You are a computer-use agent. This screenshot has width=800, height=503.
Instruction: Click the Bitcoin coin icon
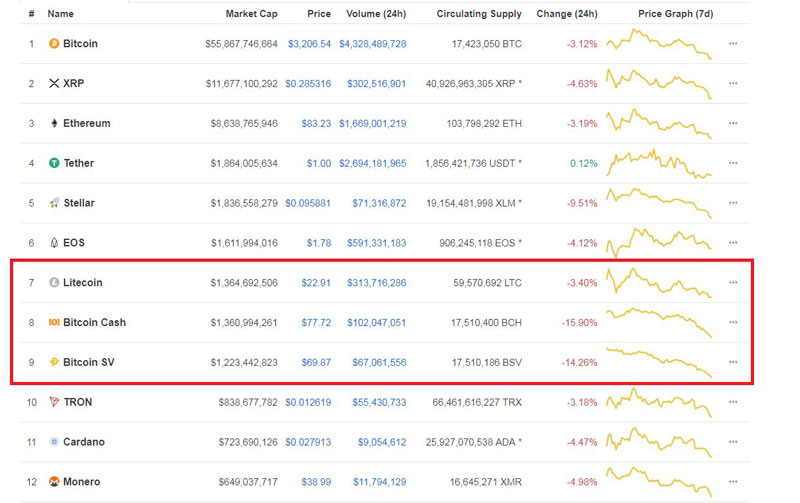54,43
